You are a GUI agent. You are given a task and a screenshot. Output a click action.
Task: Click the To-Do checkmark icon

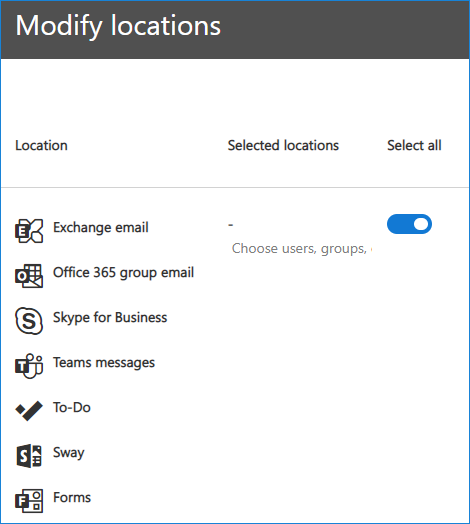click(29, 411)
